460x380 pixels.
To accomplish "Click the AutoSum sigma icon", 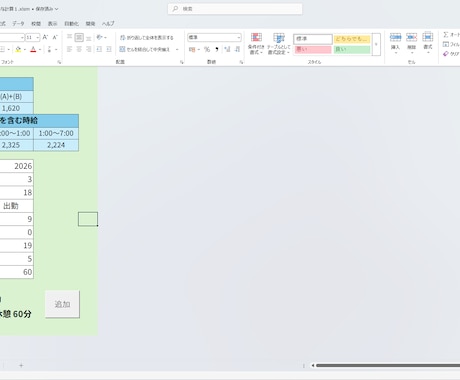I will pos(446,35).
